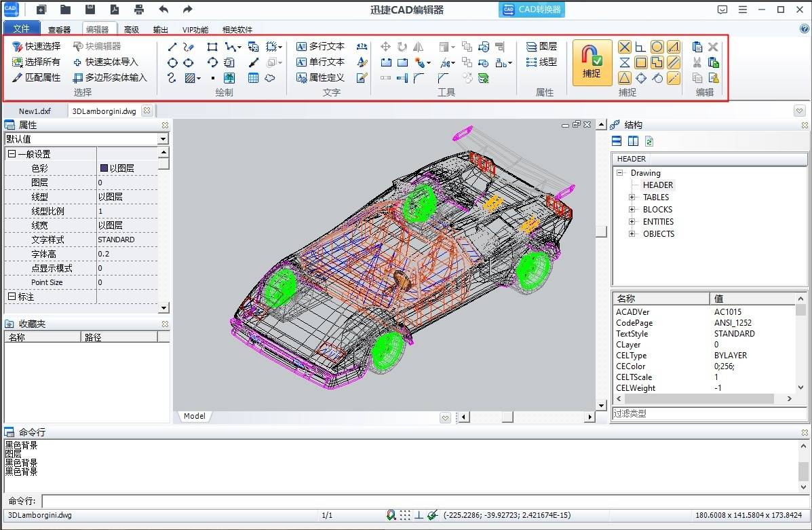
Task: Toggle the triangle midpoint snap
Action: pos(625,78)
